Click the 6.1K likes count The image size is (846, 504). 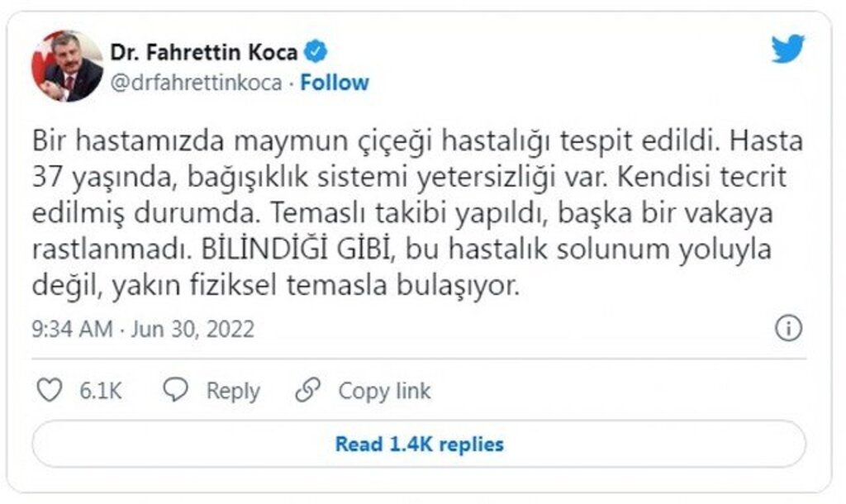(x=100, y=391)
